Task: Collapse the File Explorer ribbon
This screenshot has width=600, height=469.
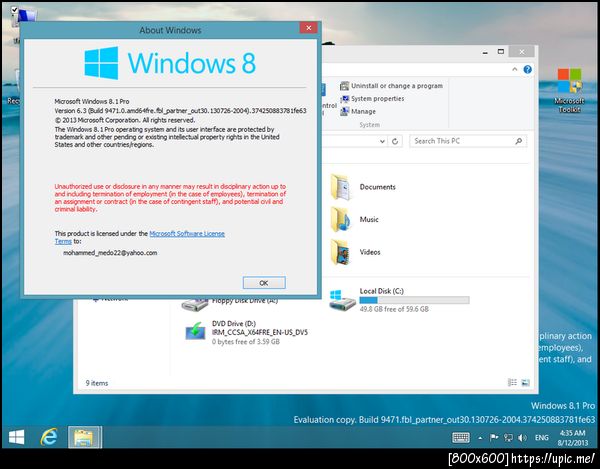Action: click(515, 69)
